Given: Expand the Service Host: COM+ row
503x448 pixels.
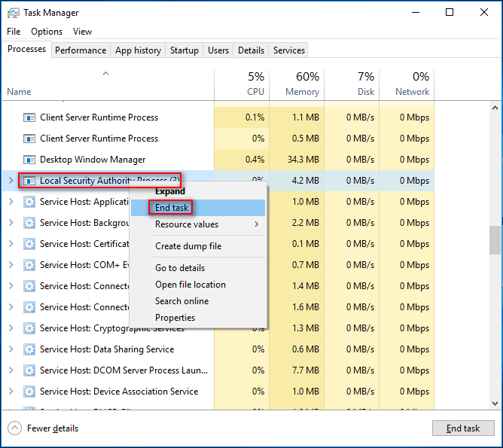Looking at the screenshot, I should [11, 265].
